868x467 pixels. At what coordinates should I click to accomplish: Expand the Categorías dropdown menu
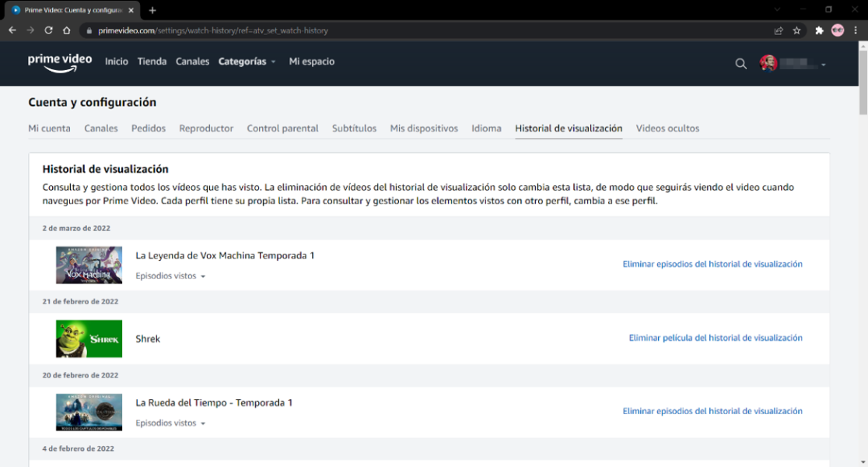pos(247,61)
